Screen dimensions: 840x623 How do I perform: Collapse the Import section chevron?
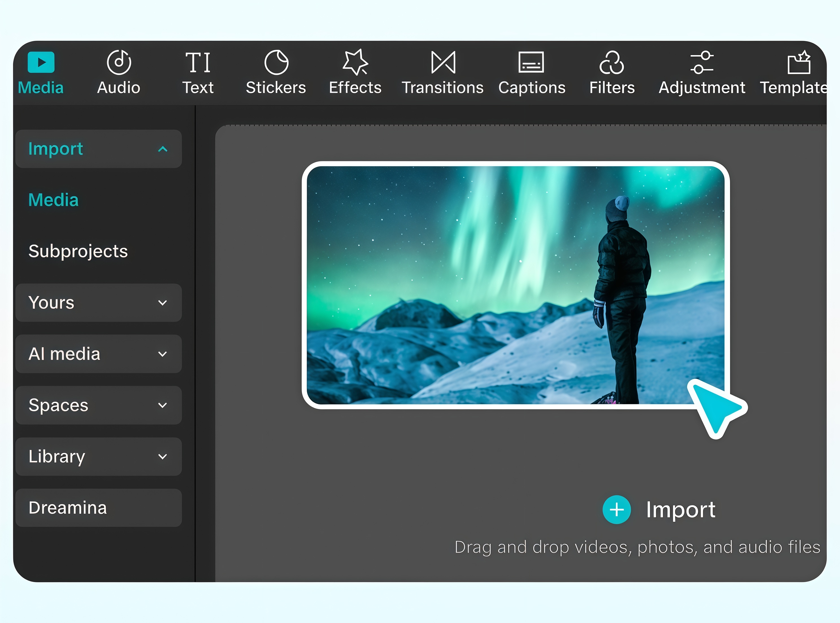[162, 149]
